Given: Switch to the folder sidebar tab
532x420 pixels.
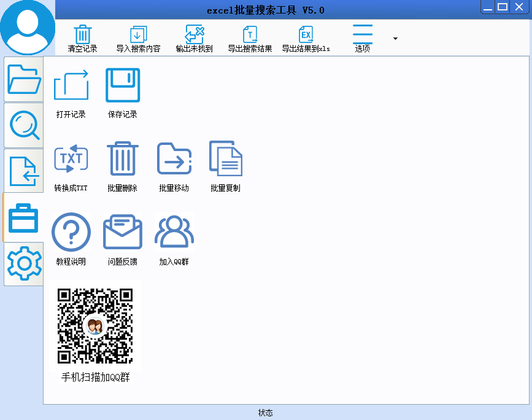Looking at the screenshot, I should point(24,79).
